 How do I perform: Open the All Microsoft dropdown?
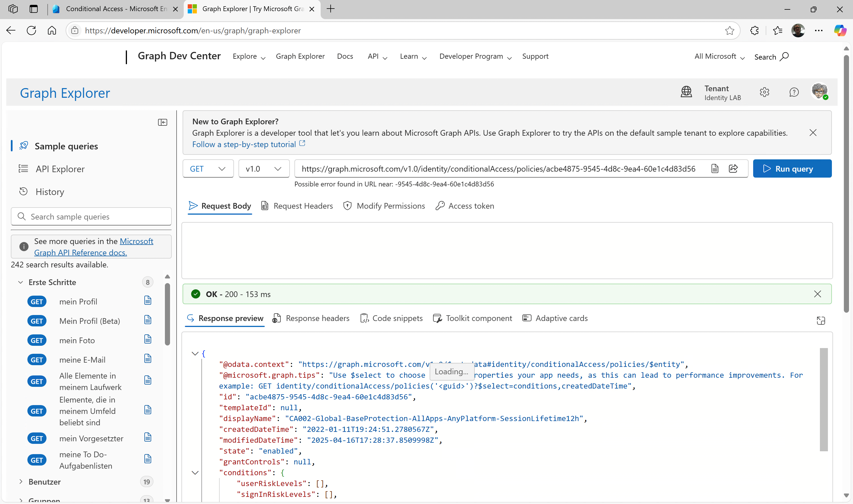(x=719, y=57)
